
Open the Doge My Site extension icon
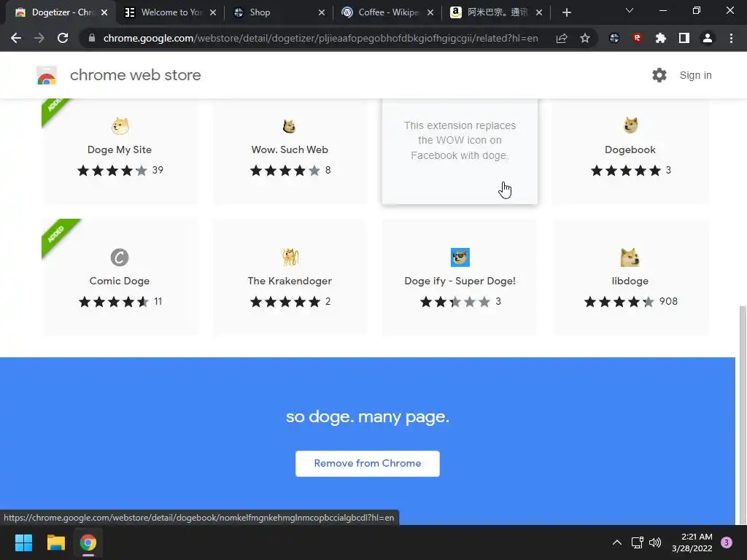point(120,126)
